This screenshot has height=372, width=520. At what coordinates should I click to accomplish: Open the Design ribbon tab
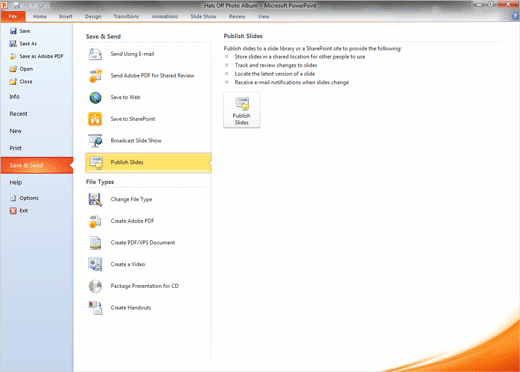(x=93, y=16)
